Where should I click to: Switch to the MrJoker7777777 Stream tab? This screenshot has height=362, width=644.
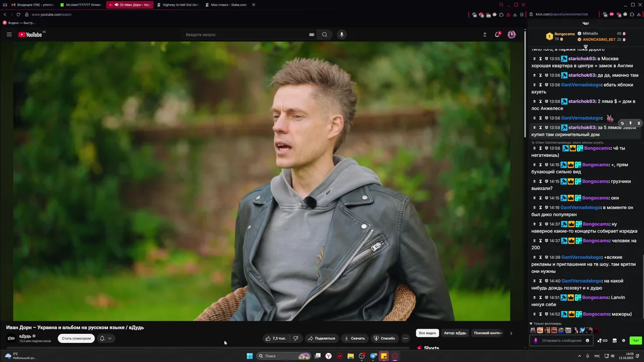click(x=80, y=5)
